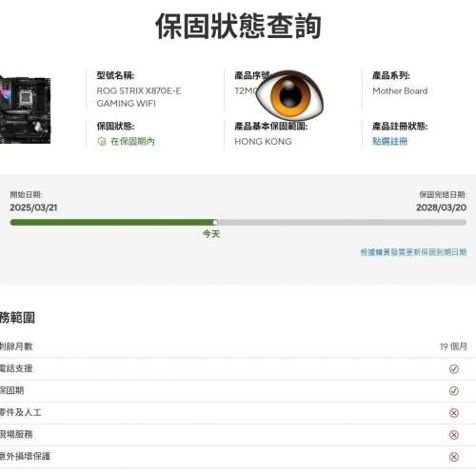Click the 保固完結日期 label

[x=443, y=194]
